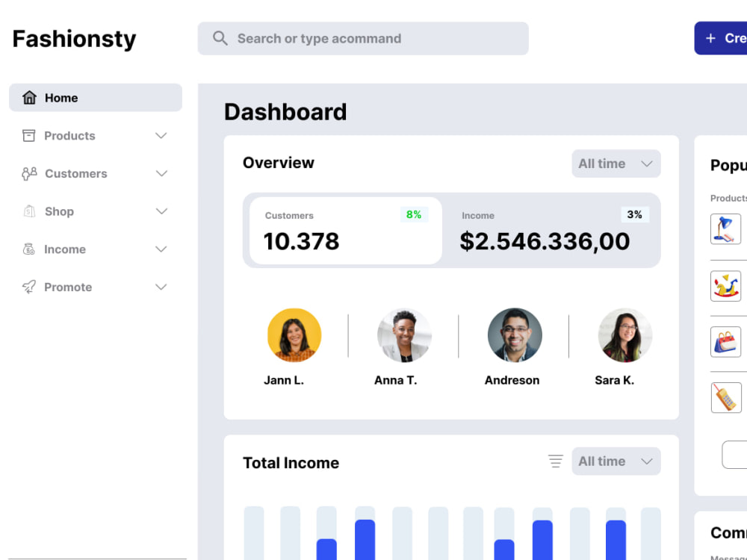Expand the Income menu chevron
Image resolution: width=747 pixels, height=560 pixels.
[x=161, y=249]
